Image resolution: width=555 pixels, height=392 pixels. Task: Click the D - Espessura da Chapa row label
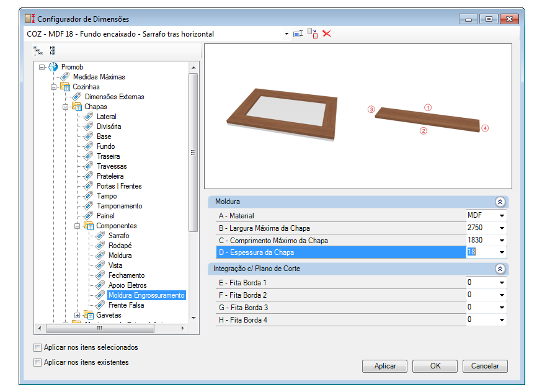(x=256, y=252)
